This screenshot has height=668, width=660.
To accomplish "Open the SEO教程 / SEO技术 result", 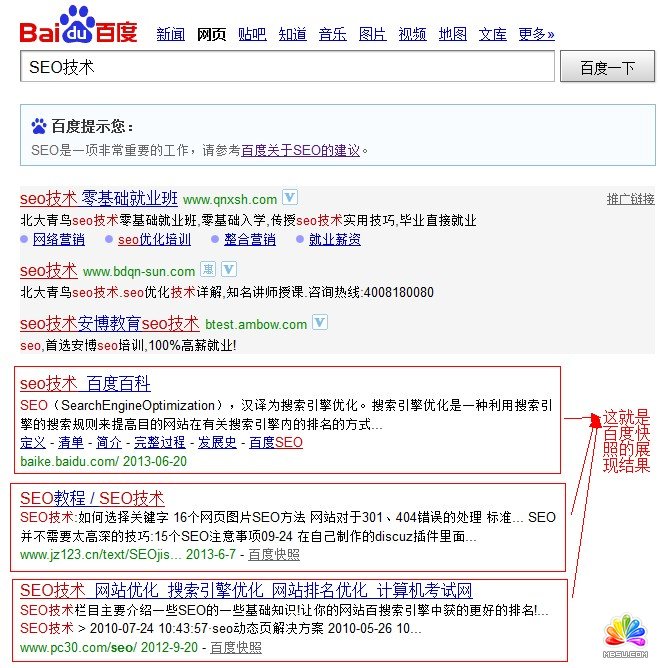I will (92, 498).
